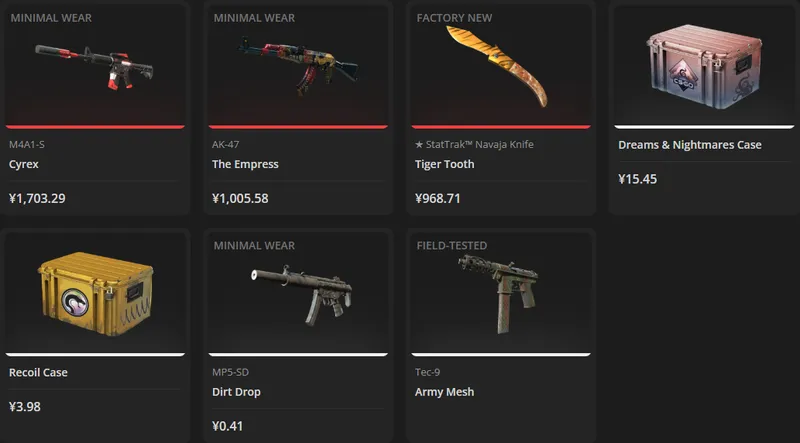This screenshot has width=800, height=443.
Task: Select the yellow Recoil Case crate image
Action: pyautogui.click(x=95, y=294)
